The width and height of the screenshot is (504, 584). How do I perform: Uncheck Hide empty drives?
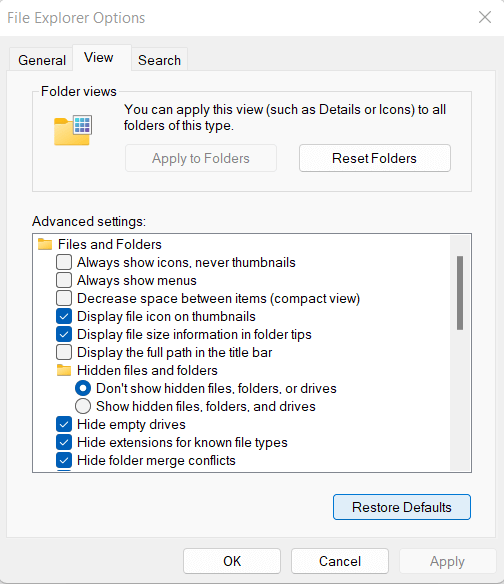tap(64, 424)
